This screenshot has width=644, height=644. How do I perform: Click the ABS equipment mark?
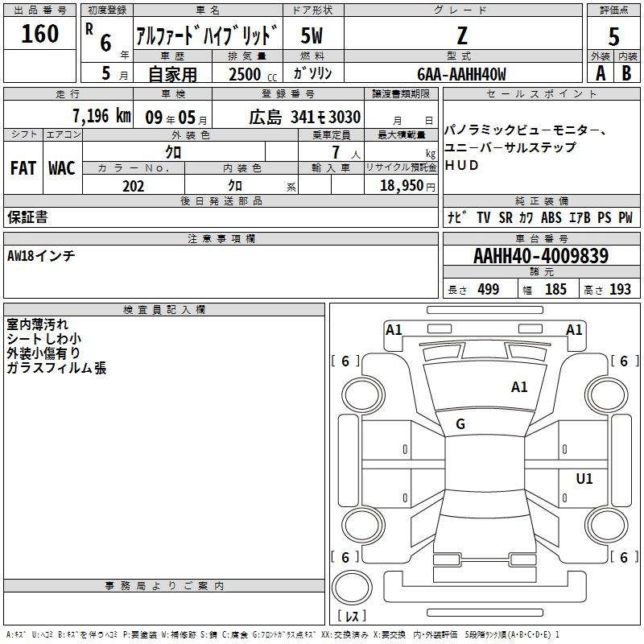(551, 217)
